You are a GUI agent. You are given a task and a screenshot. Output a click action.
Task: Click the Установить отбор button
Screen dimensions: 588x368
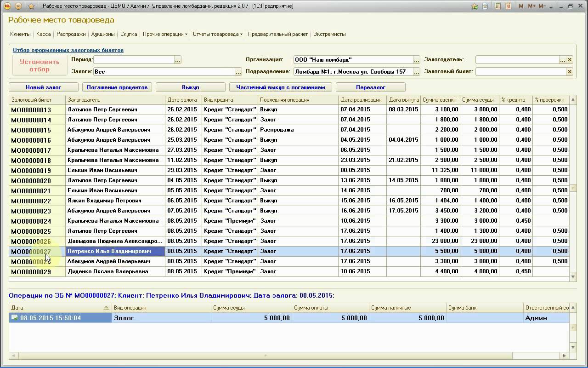click(x=40, y=65)
